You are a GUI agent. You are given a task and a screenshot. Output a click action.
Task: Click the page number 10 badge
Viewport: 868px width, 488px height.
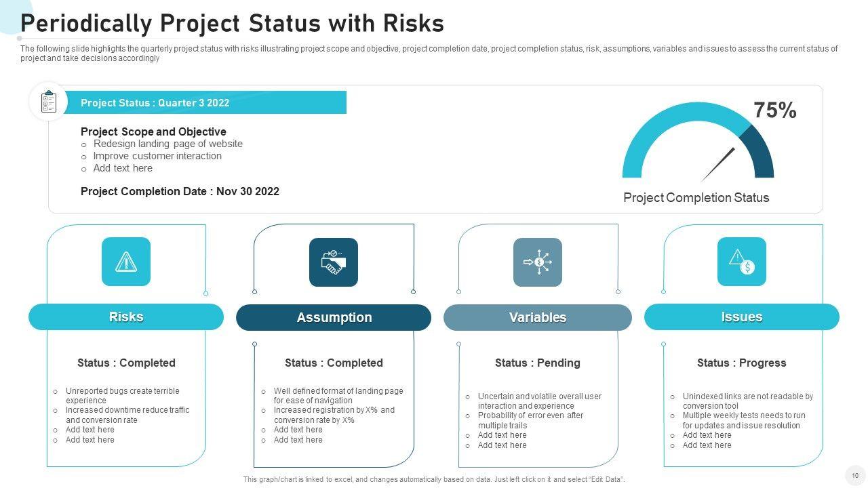[854, 475]
